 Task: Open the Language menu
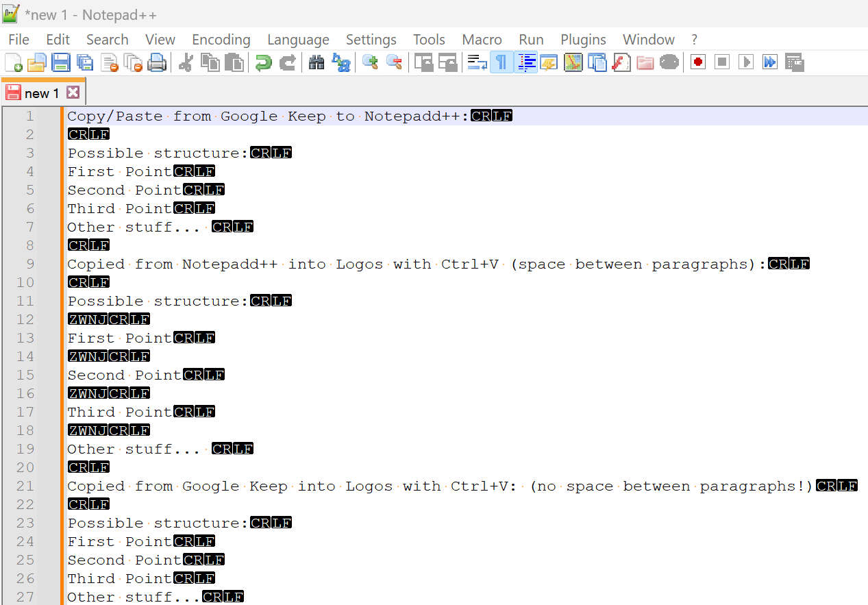click(298, 40)
